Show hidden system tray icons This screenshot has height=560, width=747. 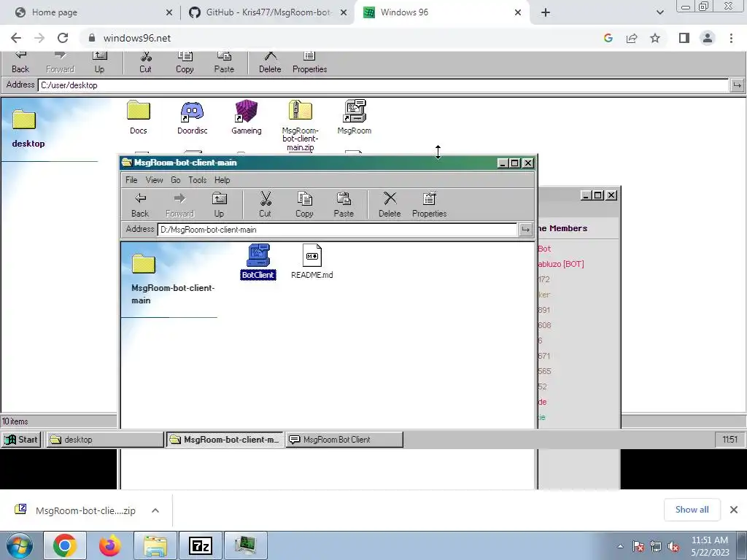620,546
